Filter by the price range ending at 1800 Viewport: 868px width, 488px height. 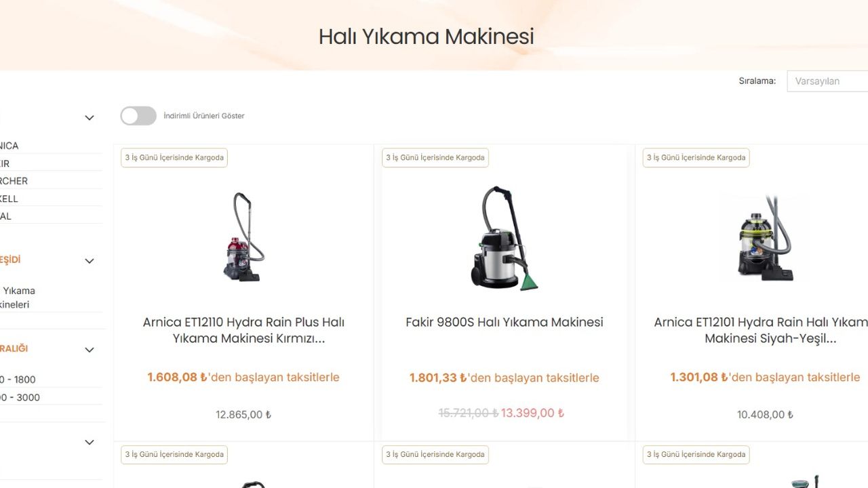pos(18,380)
